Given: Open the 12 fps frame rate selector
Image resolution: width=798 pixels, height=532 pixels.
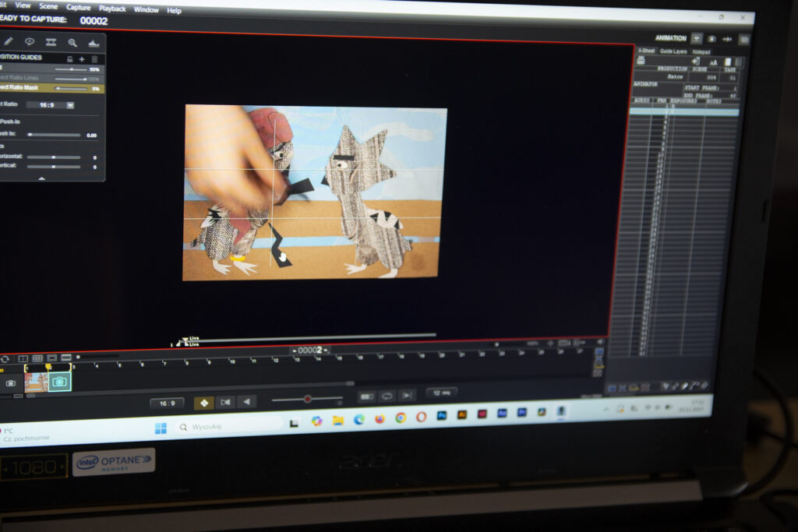Looking at the screenshot, I should 442,393.
